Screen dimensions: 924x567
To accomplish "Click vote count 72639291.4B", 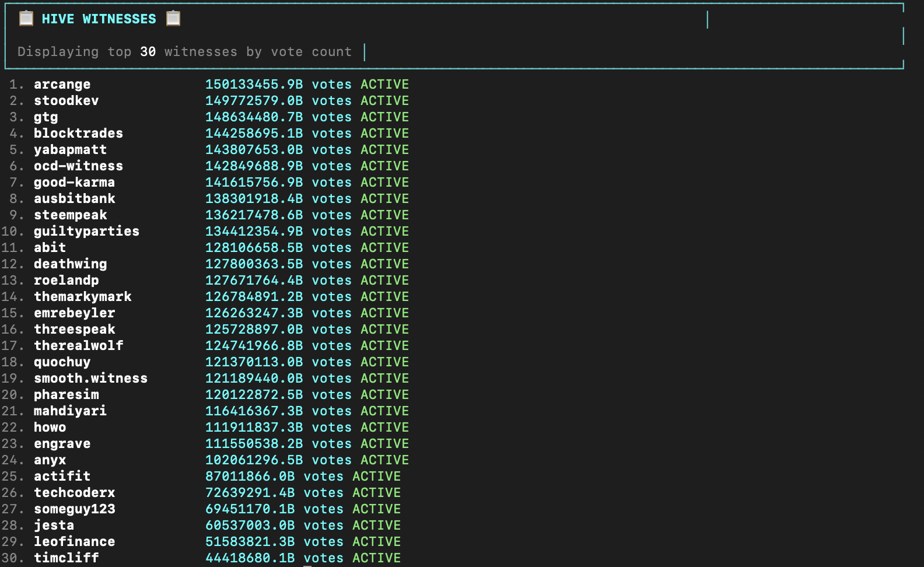I will [250, 493].
